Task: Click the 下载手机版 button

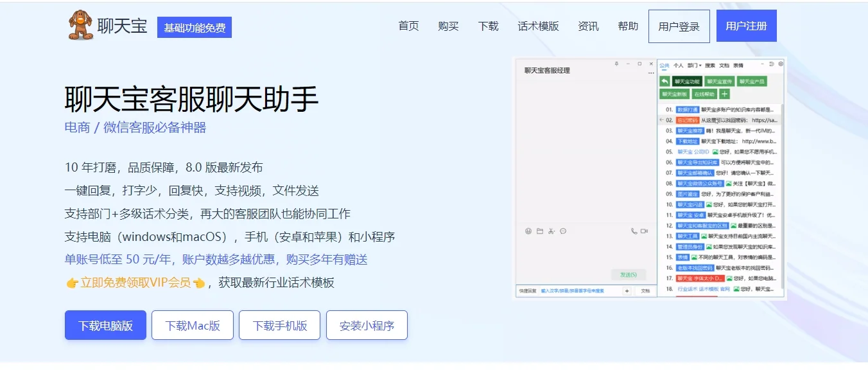Action: click(280, 325)
